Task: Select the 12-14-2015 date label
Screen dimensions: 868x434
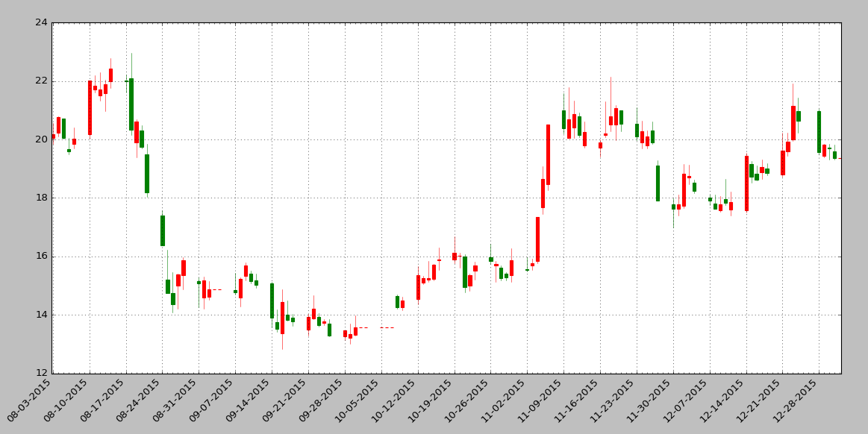Action: tap(722, 400)
